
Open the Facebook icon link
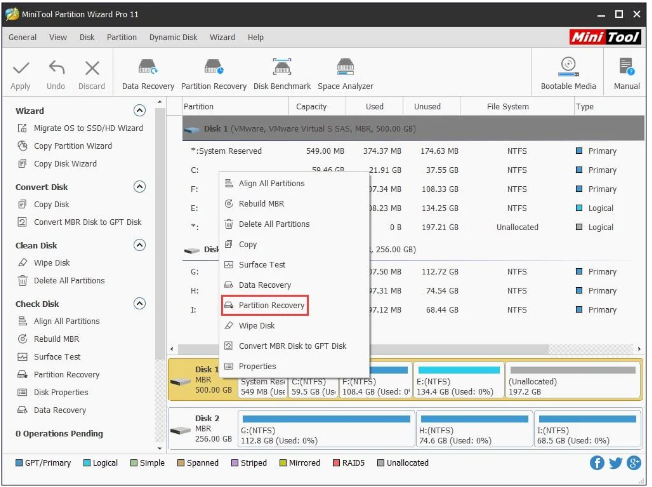click(597, 462)
